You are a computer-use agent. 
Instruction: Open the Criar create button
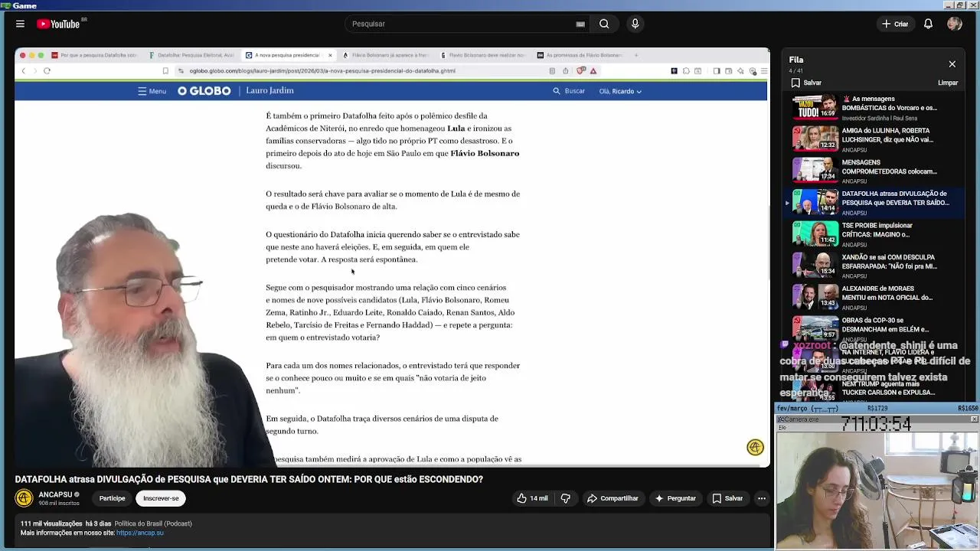894,24
